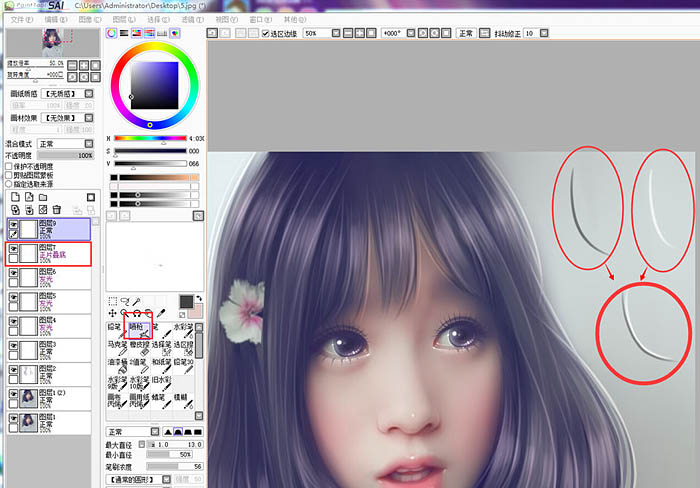Delete layer with trash icon
The width and height of the screenshot is (700, 488).
click(x=57, y=210)
